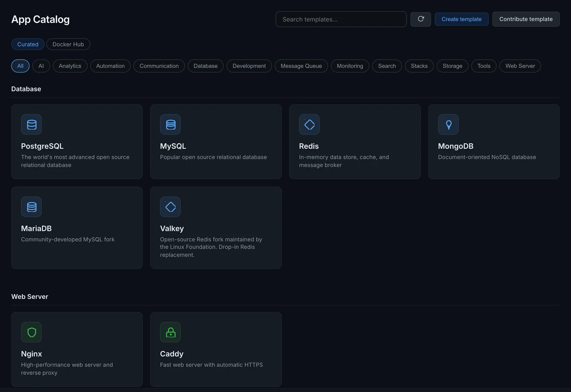This screenshot has width=571, height=392.
Task: Click 'Popular open source relational database' description
Action: click(213, 157)
